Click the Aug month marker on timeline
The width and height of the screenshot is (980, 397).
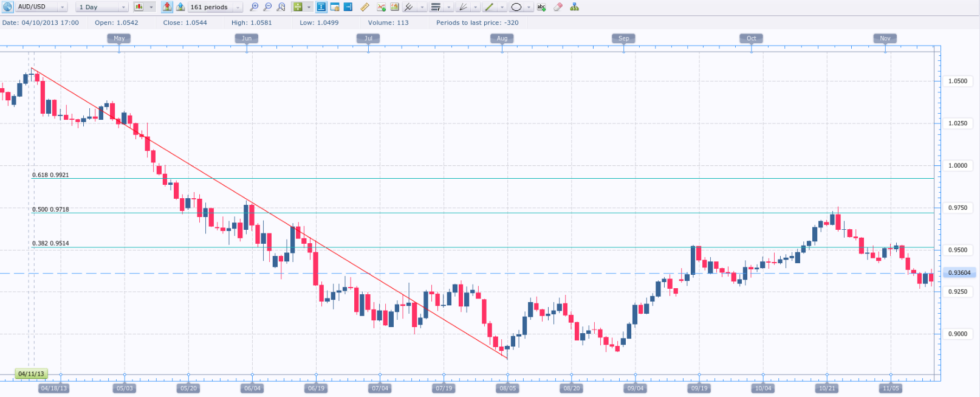pos(502,38)
